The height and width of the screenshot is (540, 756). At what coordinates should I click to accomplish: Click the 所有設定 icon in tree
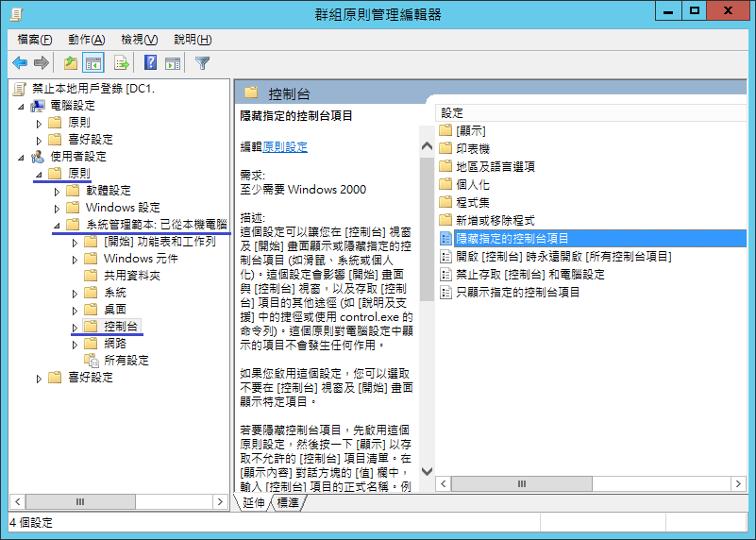tap(92, 361)
